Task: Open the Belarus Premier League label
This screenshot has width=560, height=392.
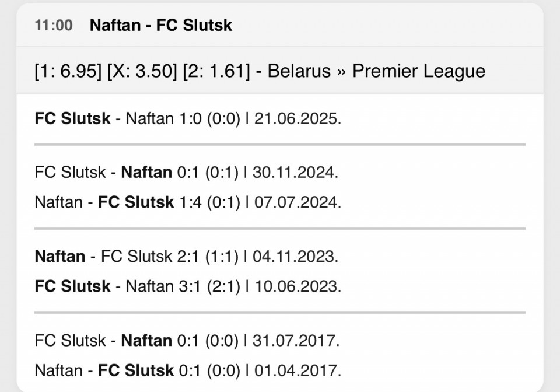Action: 377,71
